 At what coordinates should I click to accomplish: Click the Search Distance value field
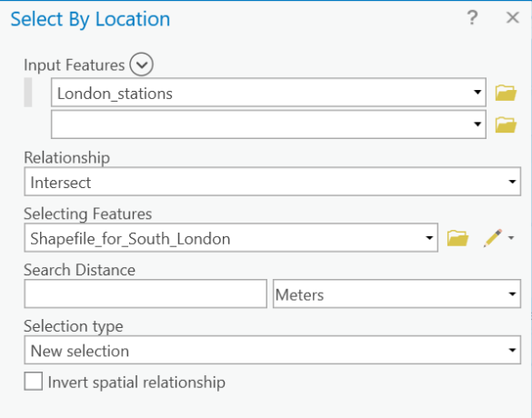(x=146, y=294)
